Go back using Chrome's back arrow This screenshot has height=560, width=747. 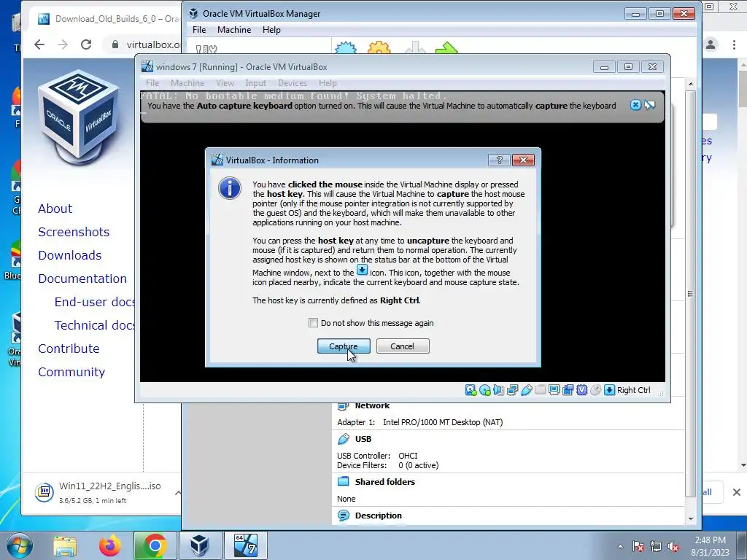tap(39, 44)
